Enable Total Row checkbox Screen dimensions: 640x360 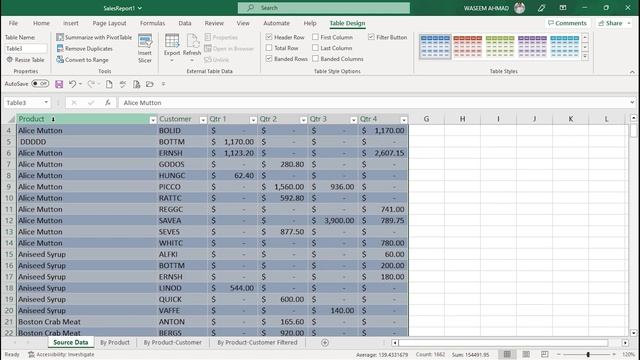click(269, 48)
